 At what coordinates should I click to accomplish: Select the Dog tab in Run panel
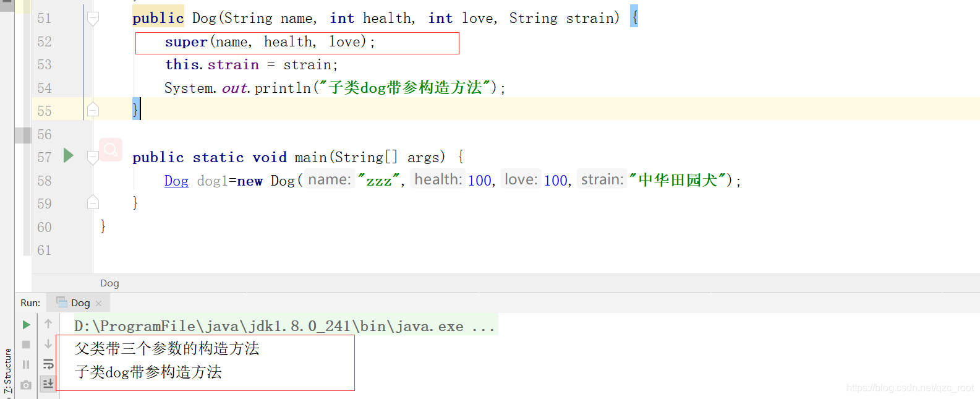[79, 302]
